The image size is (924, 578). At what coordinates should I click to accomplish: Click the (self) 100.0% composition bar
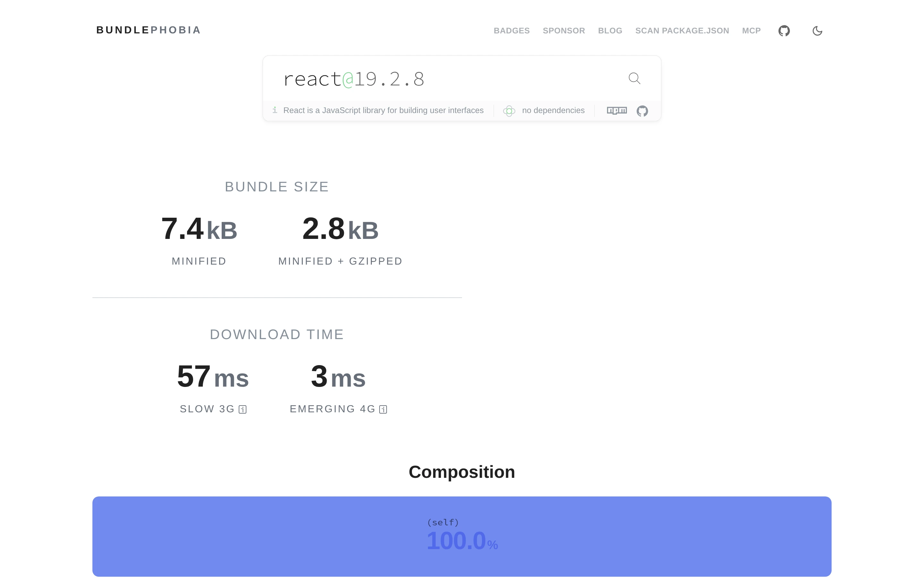click(462, 536)
